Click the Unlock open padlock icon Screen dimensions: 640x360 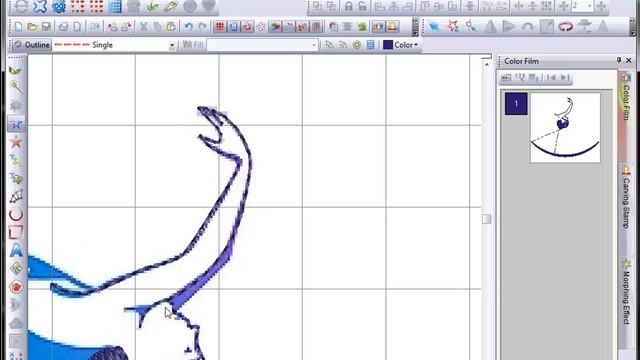point(362,6)
